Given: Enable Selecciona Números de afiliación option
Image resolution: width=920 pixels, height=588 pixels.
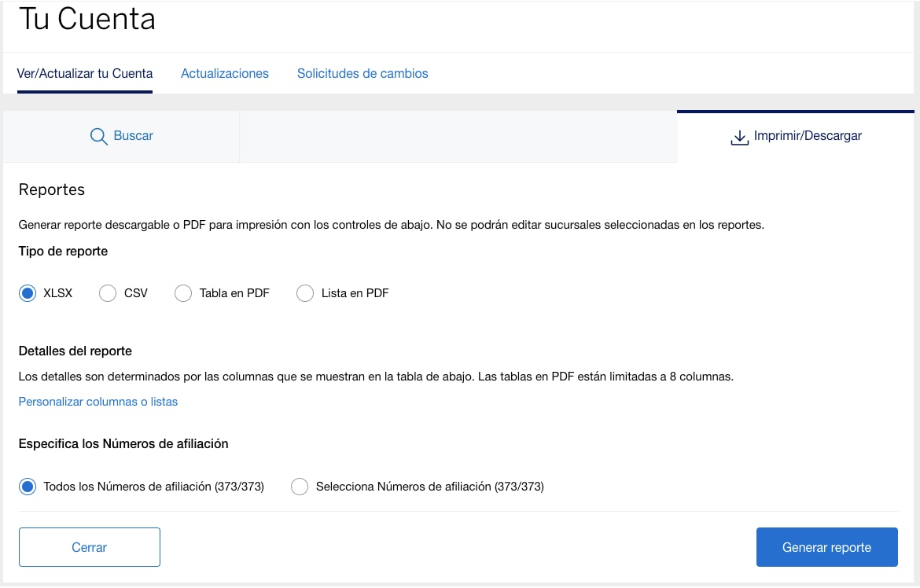Looking at the screenshot, I should [x=299, y=486].
